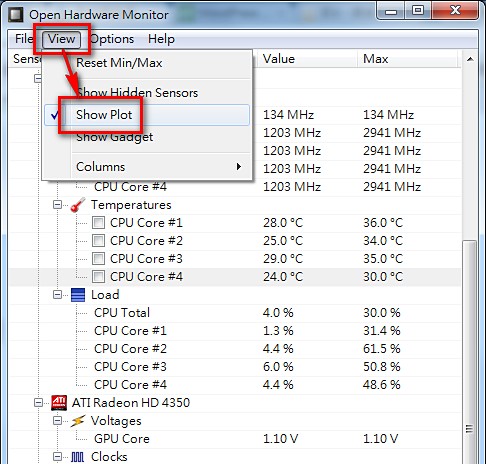486x464 pixels.
Task: Check temperature CPU Core #2 checkbox
Action: click(99, 240)
